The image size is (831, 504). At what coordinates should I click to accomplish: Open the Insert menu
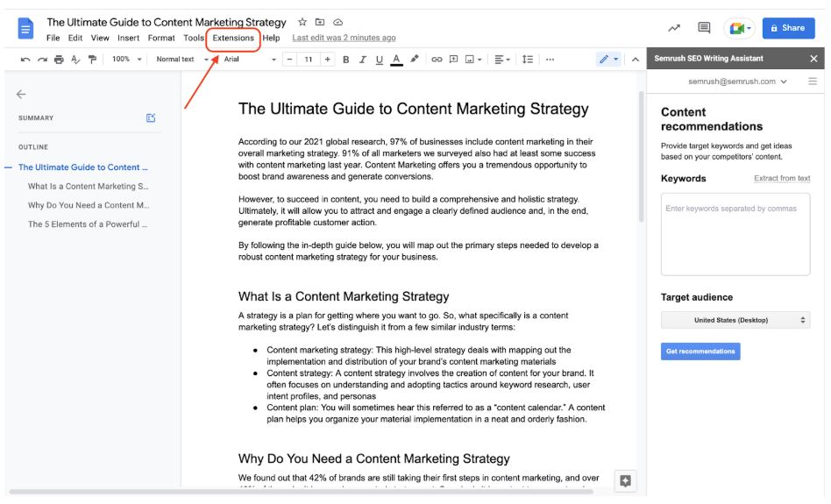[x=128, y=38]
